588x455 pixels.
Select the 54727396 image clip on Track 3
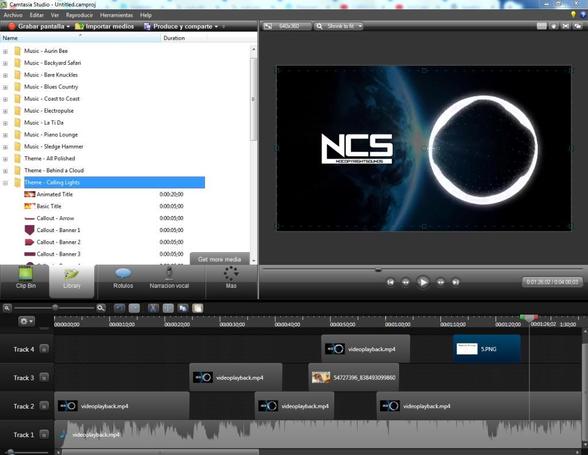354,377
